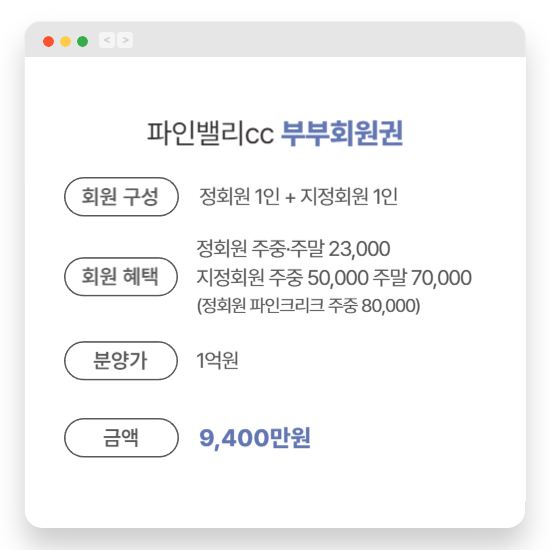Click the back navigation arrow button
The image size is (550, 550).
pyautogui.click(x=107, y=40)
